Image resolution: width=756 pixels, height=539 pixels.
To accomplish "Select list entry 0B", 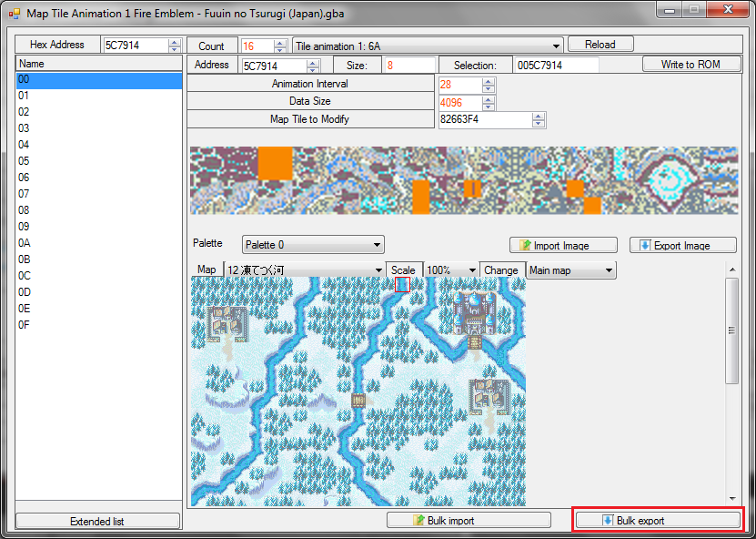I will point(99,259).
